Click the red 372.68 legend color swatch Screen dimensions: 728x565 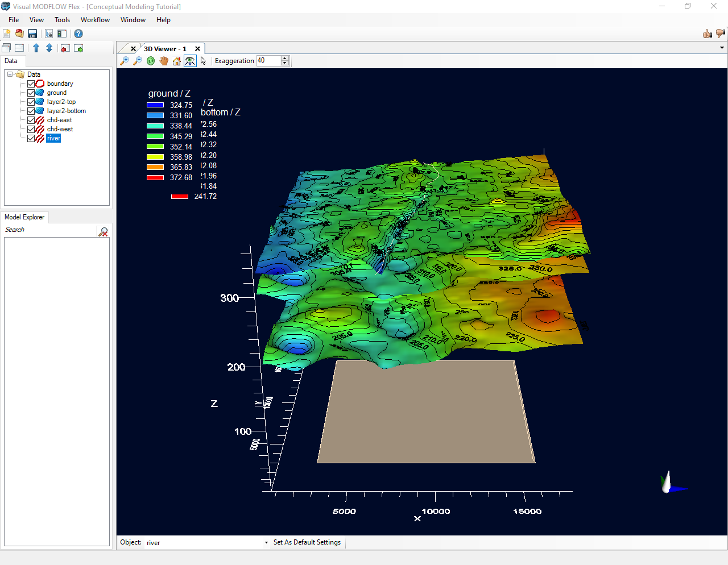pyautogui.click(x=155, y=177)
